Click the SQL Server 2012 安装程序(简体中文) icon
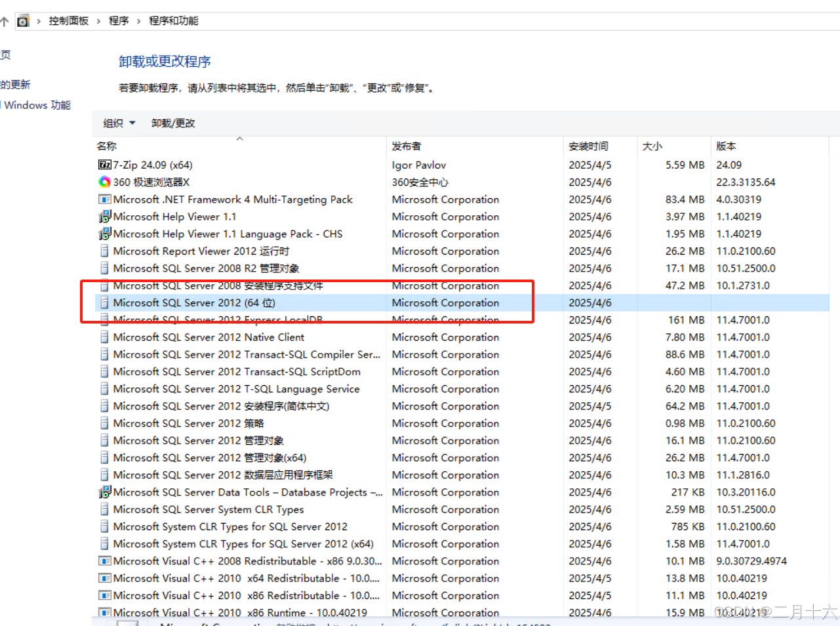The width and height of the screenshot is (840, 626). pyautogui.click(x=104, y=406)
